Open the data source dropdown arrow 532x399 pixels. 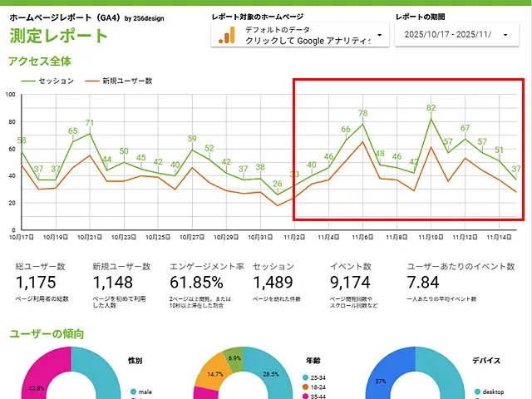380,35
